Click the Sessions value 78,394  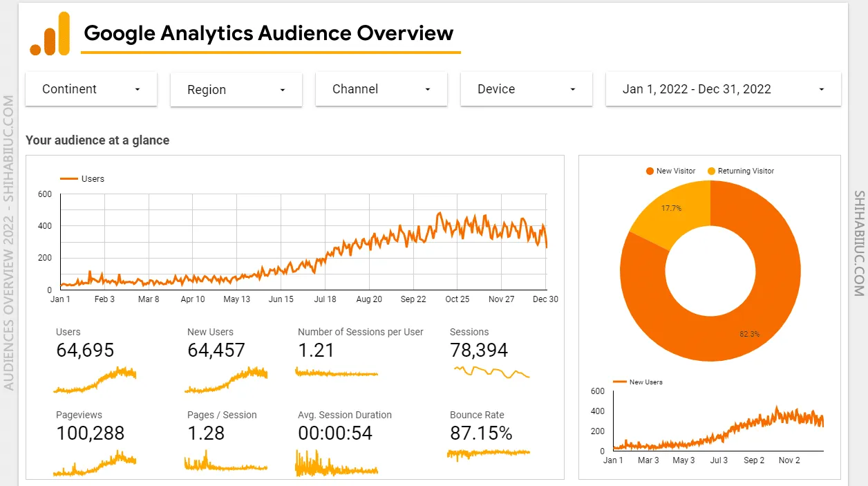[479, 351]
